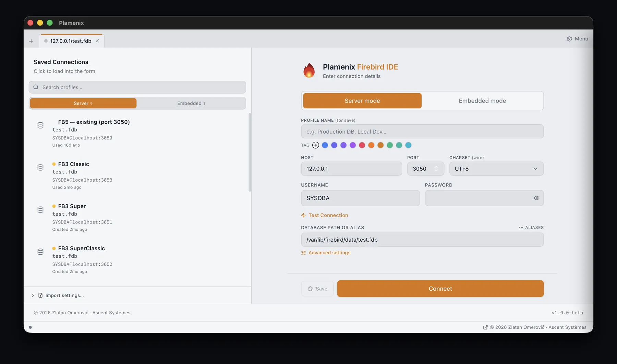Image resolution: width=617 pixels, height=364 pixels.
Task: Switch to Server mode
Action: (x=362, y=101)
